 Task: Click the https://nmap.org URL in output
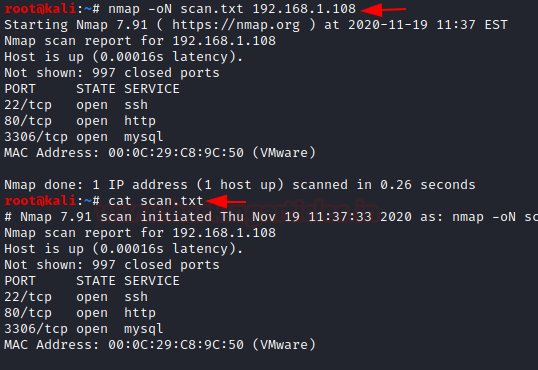point(236,25)
